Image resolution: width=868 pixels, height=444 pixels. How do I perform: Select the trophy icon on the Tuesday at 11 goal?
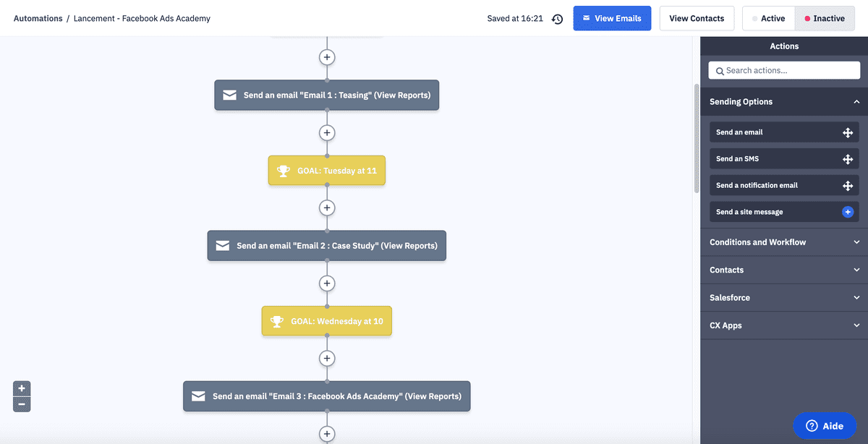284,171
